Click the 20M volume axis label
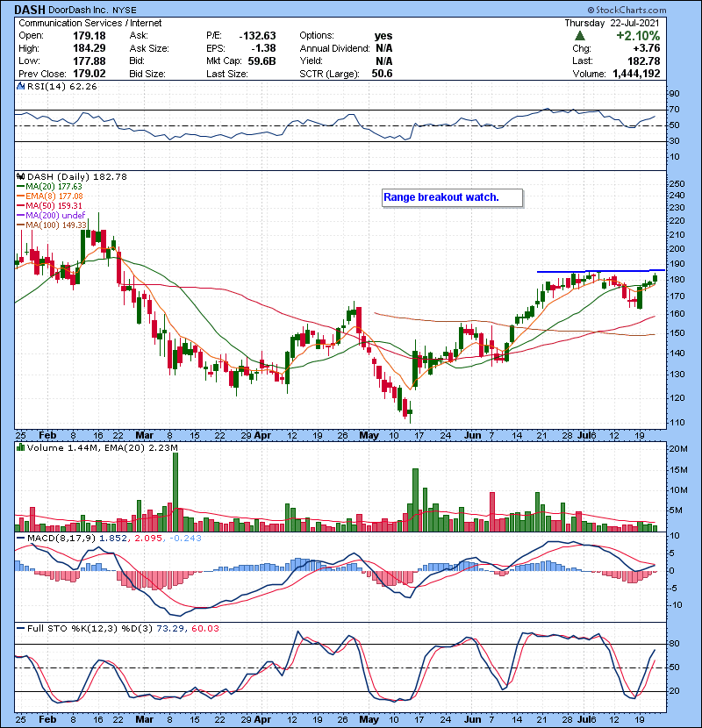 (677, 448)
